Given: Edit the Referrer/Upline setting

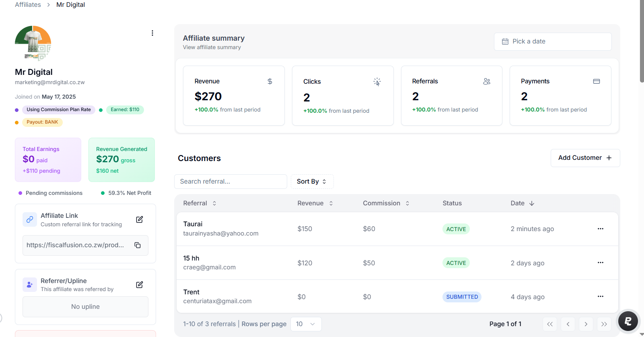Looking at the screenshot, I should point(140,285).
